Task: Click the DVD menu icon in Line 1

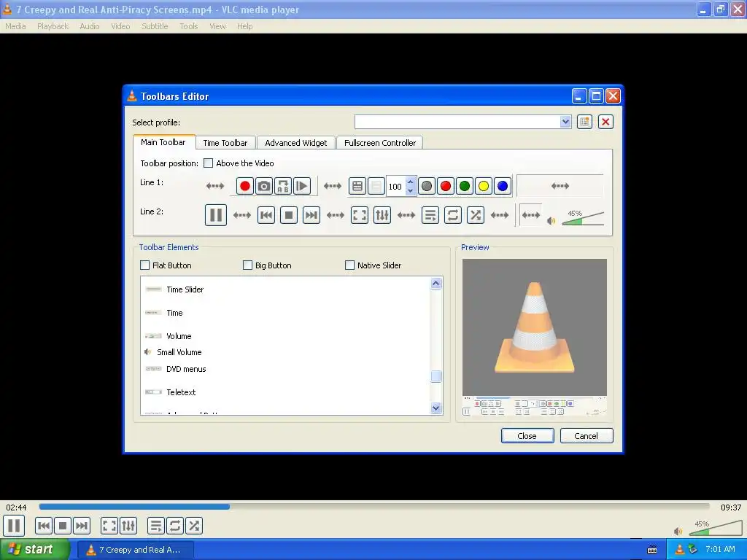Action: tap(357, 186)
